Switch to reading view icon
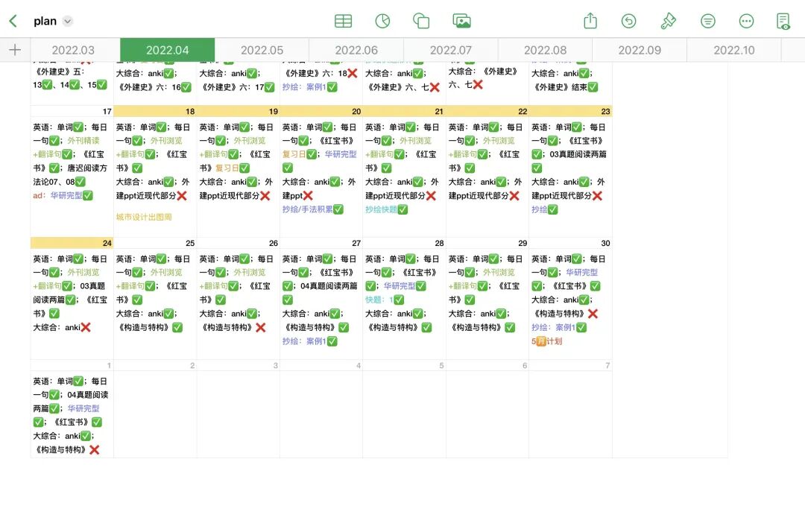Image resolution: width=805 pixels, height=532 pixels. pyautogui.click(x=783, y=21)
